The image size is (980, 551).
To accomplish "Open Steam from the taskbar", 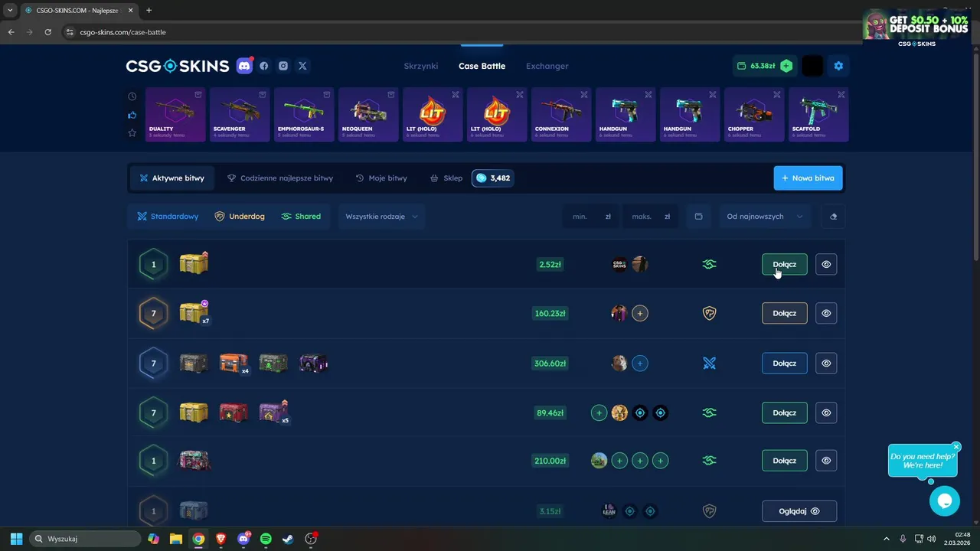I will [x=288, y=539].
